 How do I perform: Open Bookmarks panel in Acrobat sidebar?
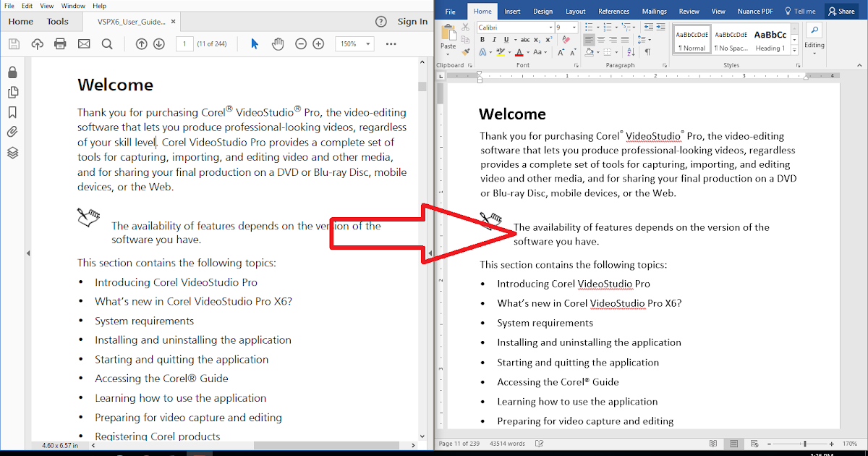point(12,113)
